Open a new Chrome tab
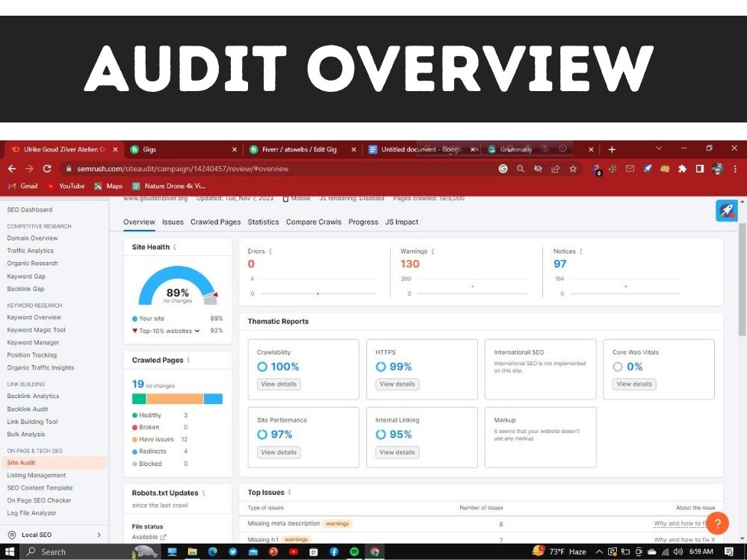 (612, 149)
